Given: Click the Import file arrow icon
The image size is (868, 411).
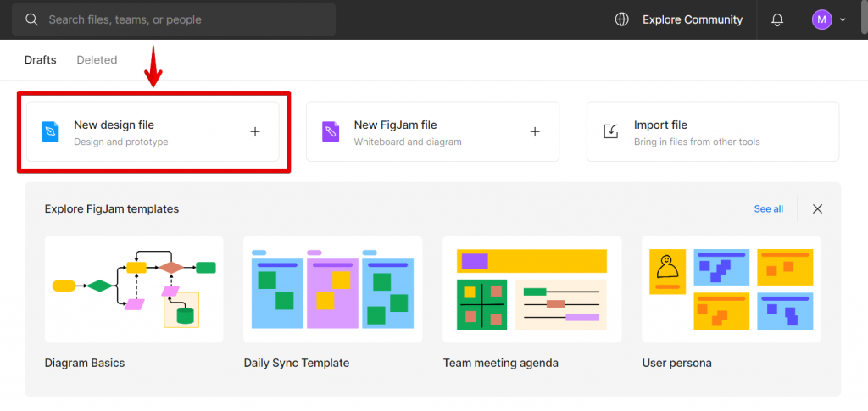Looking at the screenshot, I should [x=610, y=131].
